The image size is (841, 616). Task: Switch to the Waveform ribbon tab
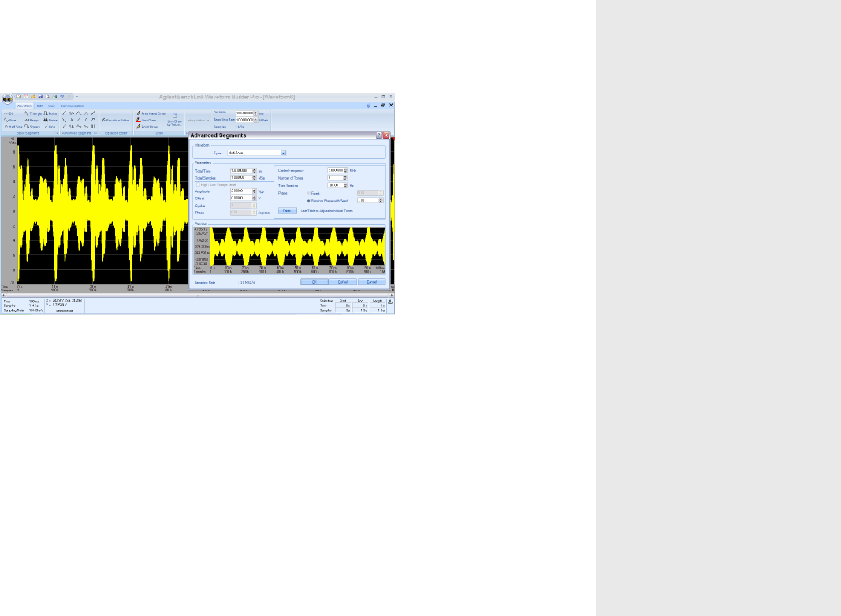(24, 106)
